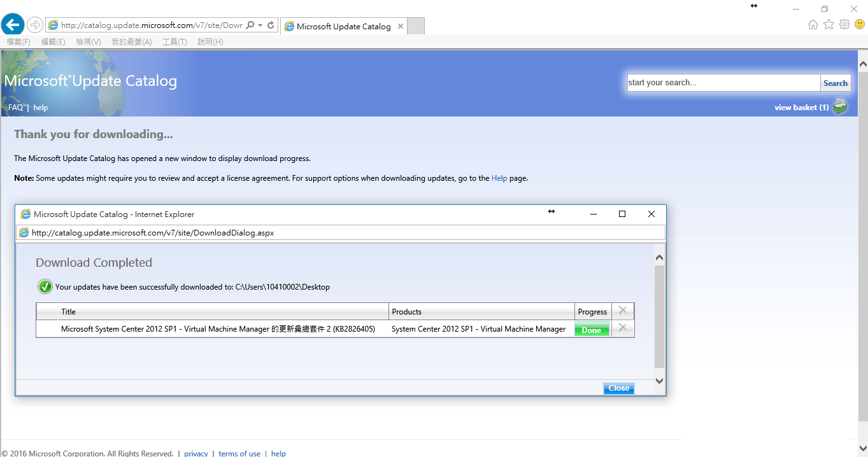
Task: Click the X icon in table header
Action: (x=622, y=311)
